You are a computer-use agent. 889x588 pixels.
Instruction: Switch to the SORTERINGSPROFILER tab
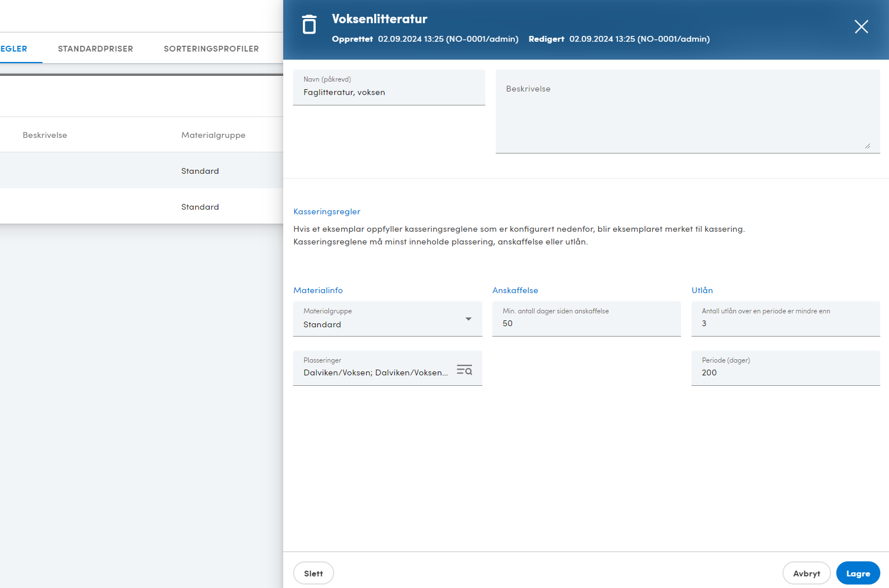211,49
